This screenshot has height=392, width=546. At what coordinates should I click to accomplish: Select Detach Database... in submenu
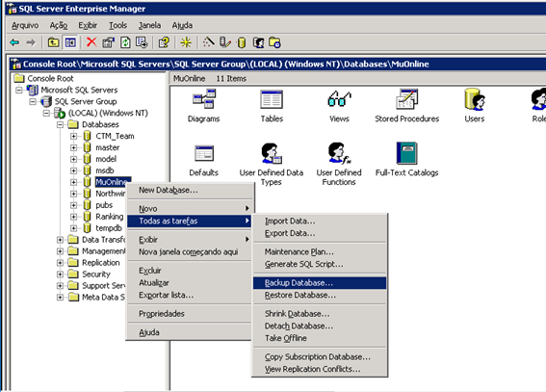click(x=320, y=327)
